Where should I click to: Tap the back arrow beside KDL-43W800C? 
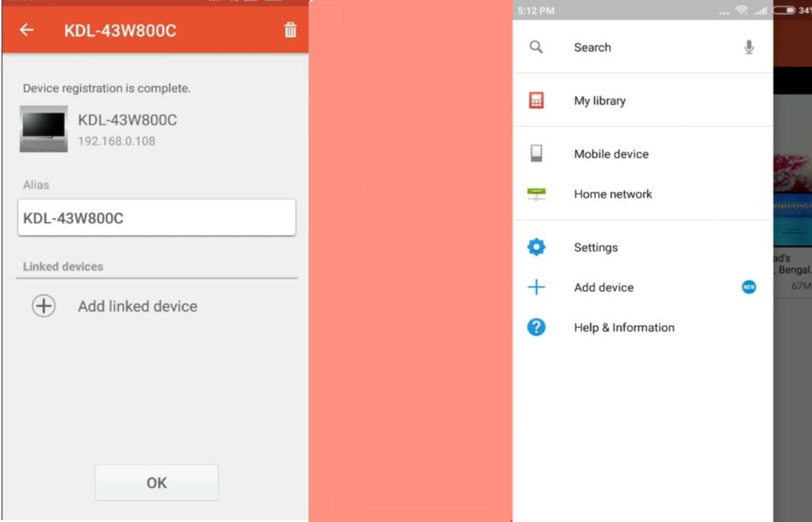click(27, 30)
